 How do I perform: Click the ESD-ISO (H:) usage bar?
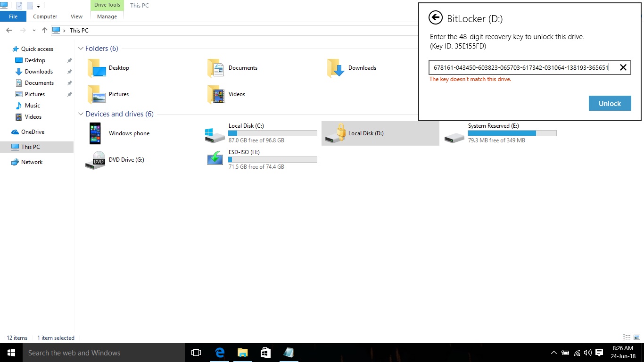click(272, 160)
